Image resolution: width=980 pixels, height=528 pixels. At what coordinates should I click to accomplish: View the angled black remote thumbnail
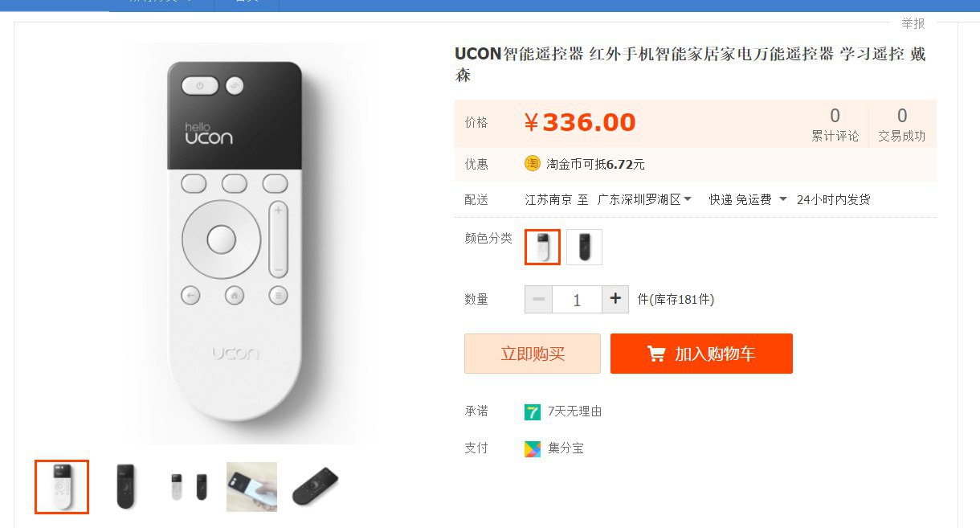tap(315, 487)
